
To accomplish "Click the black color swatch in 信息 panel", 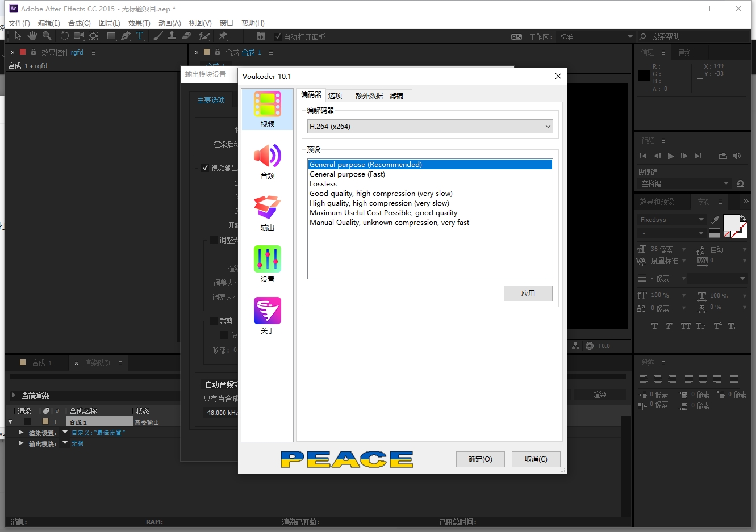I will click(x=644, y=76).
